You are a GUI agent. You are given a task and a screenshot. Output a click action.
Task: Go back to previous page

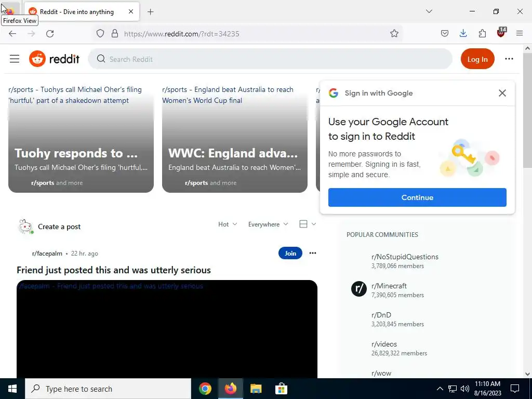(12, 34)
